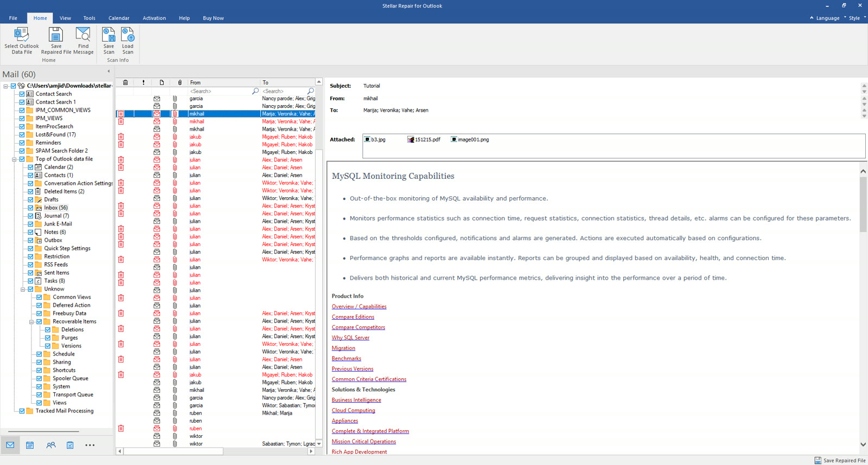The image size is (868, 465).
Task: Open Overview / Capabilities link
Action: [x=359, y=307]
